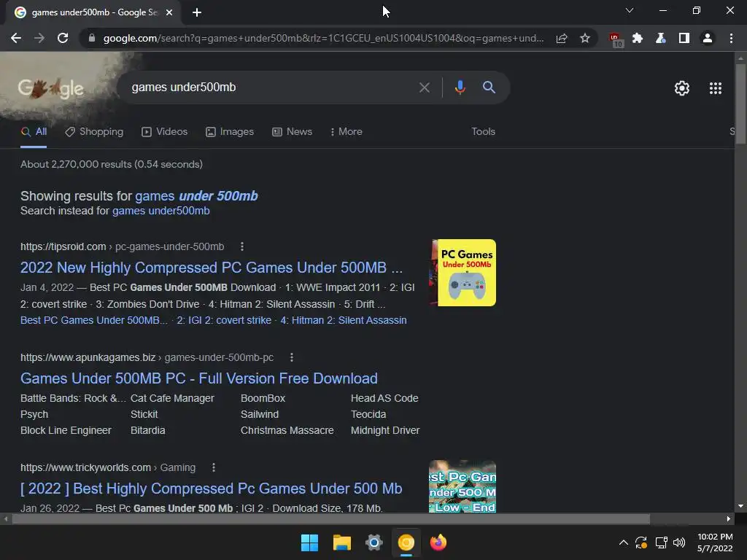
Task: Click the browser forward arrow
Action: click(x=39, y=38)
